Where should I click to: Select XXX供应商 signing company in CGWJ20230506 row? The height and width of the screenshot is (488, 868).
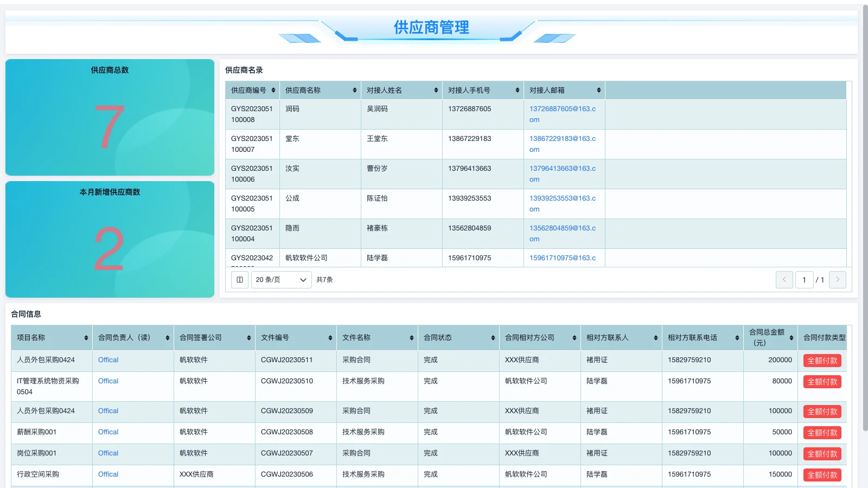coord(214,475)
